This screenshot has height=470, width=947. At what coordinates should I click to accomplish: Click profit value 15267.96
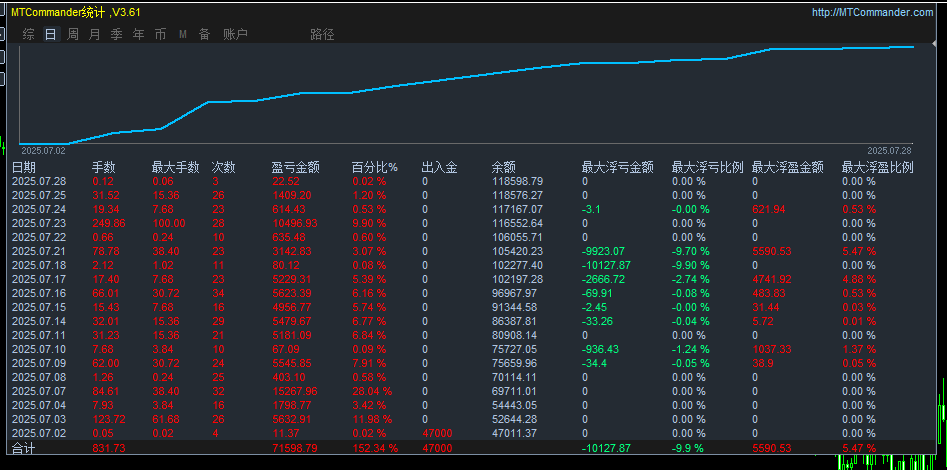point(295,391)
